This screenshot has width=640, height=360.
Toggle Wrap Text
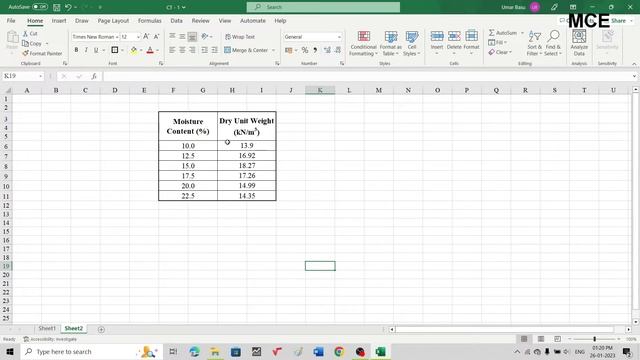coord(240,37)
